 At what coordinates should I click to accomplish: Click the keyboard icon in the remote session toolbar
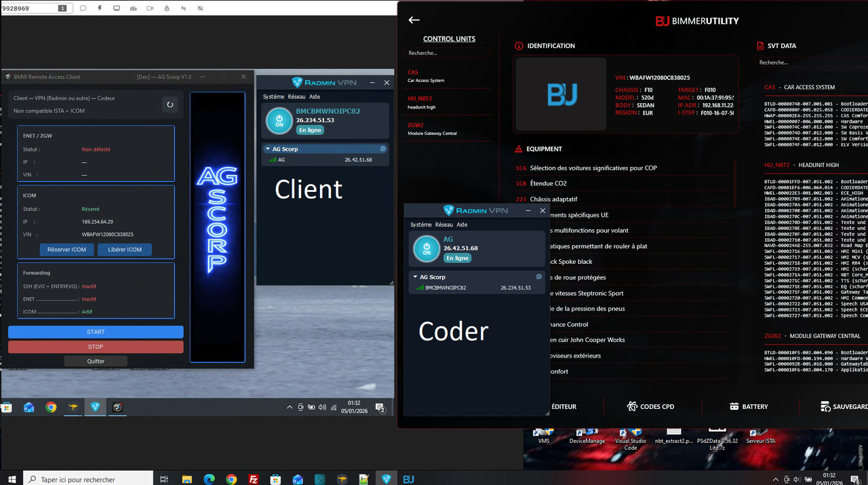[x=133, y=8]
